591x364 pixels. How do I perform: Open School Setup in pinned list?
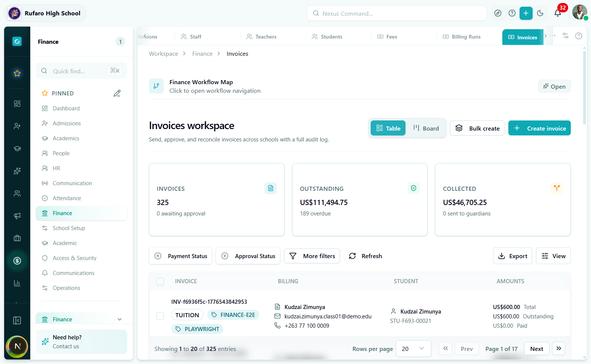click(x=82, y=228)
